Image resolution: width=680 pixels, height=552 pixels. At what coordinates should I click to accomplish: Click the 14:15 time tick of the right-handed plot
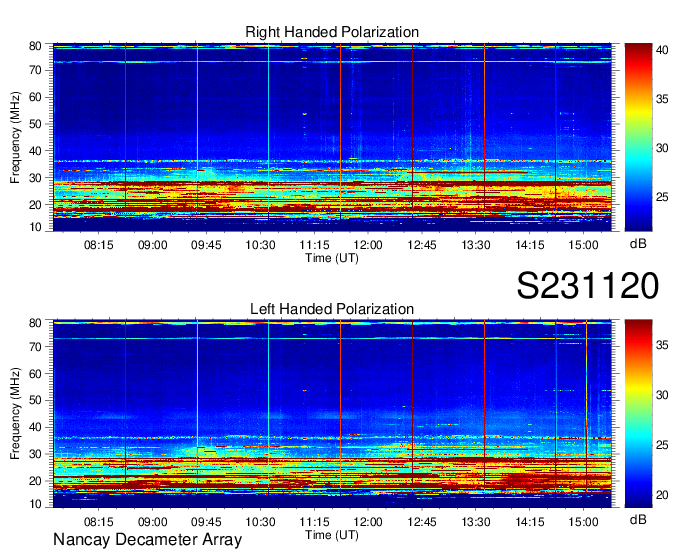pyautogui.click(x=530, y=245)
